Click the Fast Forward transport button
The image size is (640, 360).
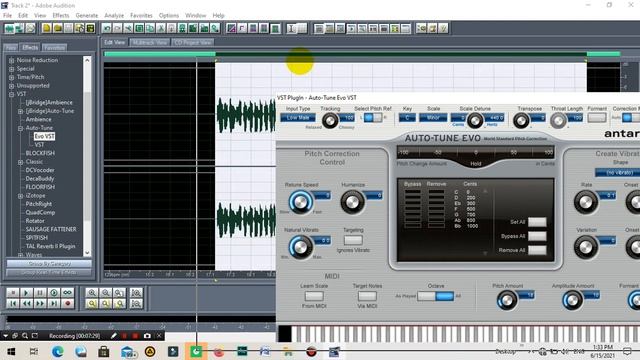click(40, 303)
